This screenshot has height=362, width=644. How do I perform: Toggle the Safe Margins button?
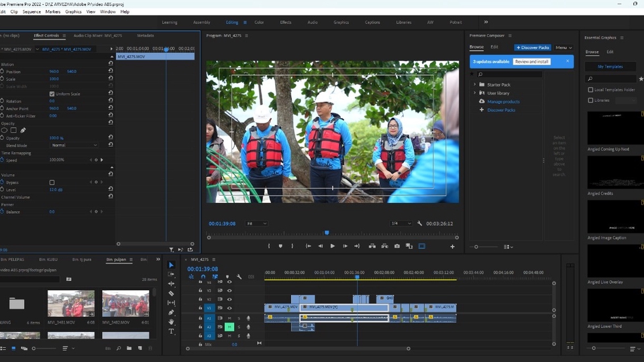[x=422, y=246]
